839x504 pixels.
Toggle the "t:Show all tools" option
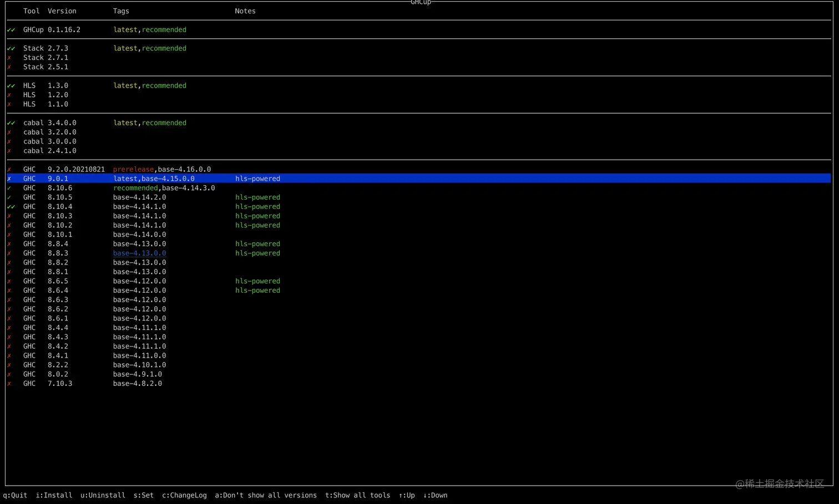coord(357,496)
